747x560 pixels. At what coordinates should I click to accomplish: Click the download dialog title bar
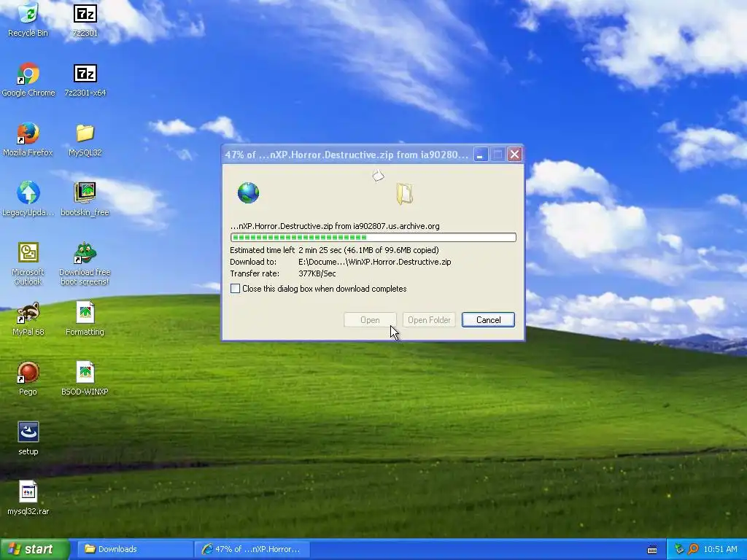click(347, 155)
